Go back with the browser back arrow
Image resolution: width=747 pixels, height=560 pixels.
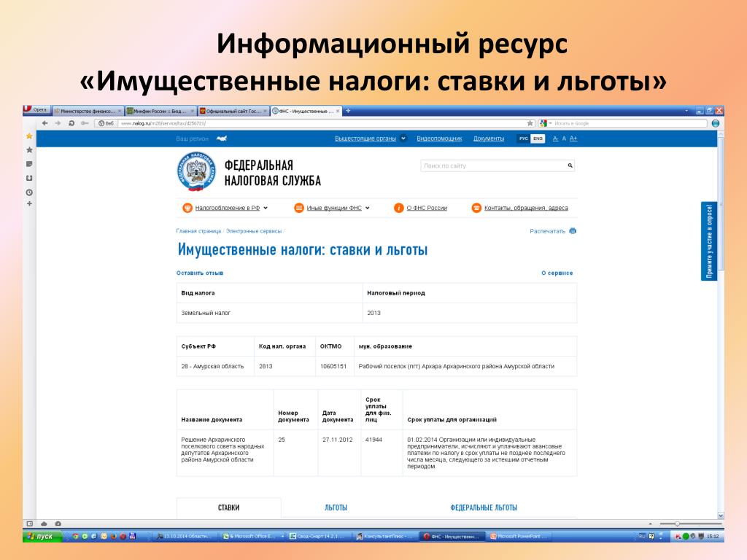click(x=44, y=123)
